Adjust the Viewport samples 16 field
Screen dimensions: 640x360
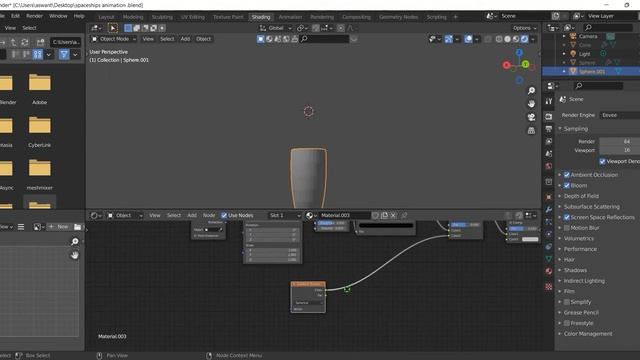[620, 150]
